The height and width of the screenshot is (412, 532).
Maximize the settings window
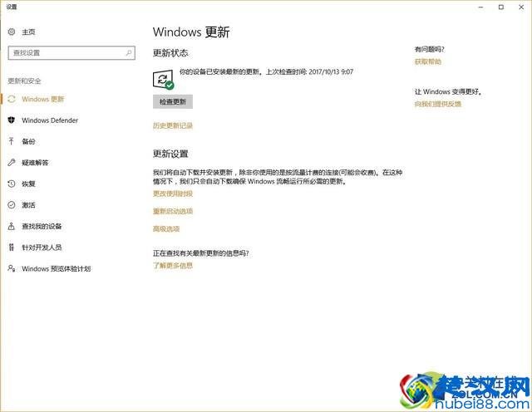[501, 7]
